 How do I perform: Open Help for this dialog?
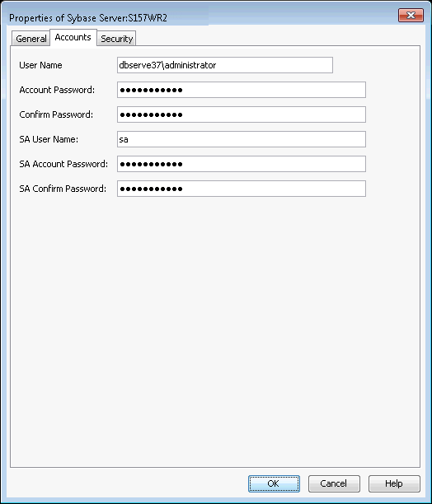(x=394, y=483)
